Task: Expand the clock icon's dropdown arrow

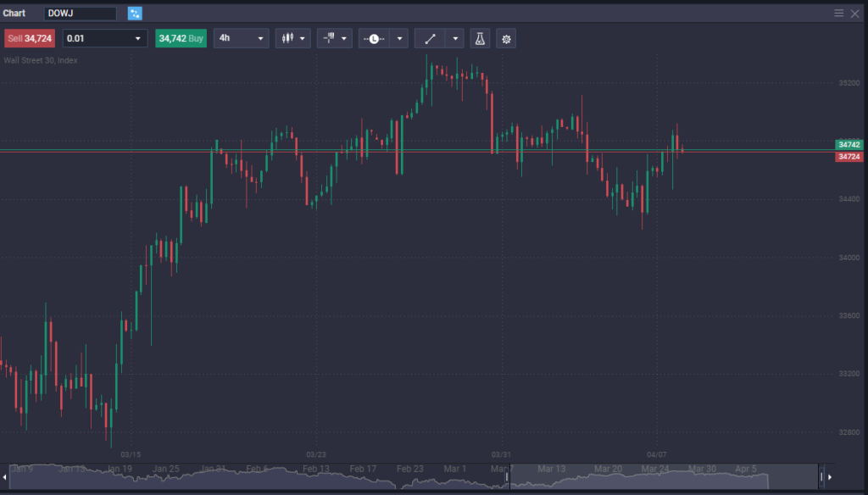Action: 399,38
